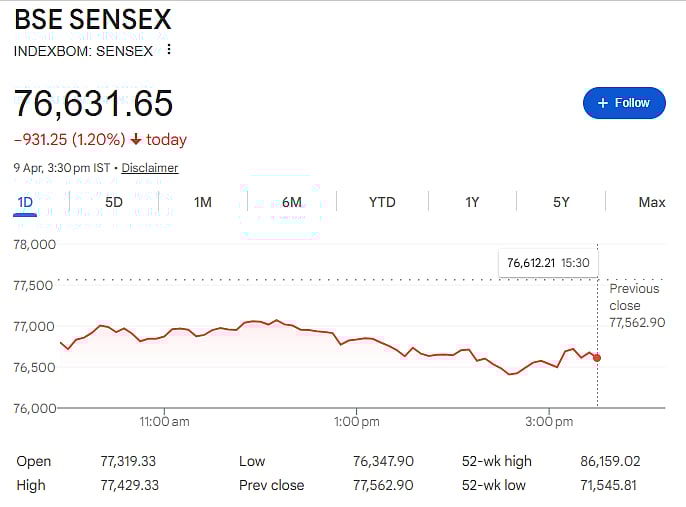Select the 1D time range tab
This screenshot has height=507, width=686.
point(25,202)
